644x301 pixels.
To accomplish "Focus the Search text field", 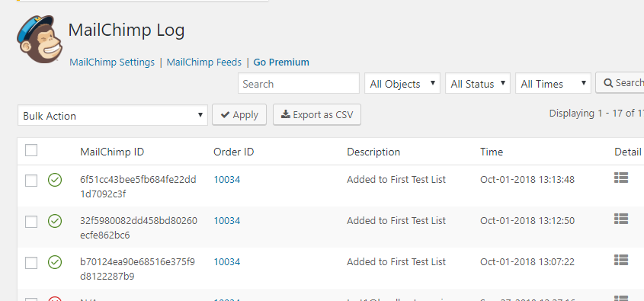I will click(x=299, y=83).
